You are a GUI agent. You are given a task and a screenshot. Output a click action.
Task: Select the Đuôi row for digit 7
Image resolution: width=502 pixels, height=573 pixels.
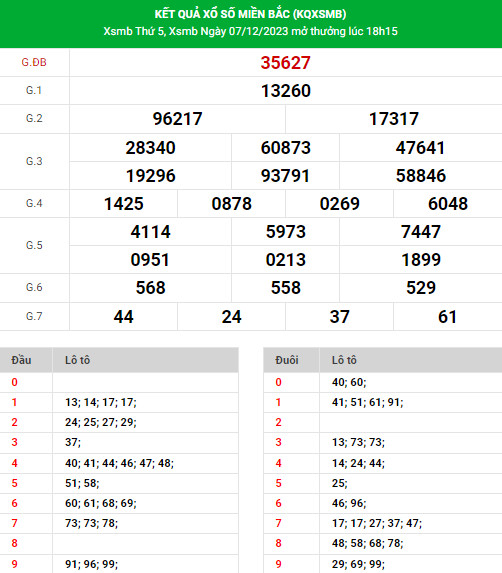coord(383,523)
